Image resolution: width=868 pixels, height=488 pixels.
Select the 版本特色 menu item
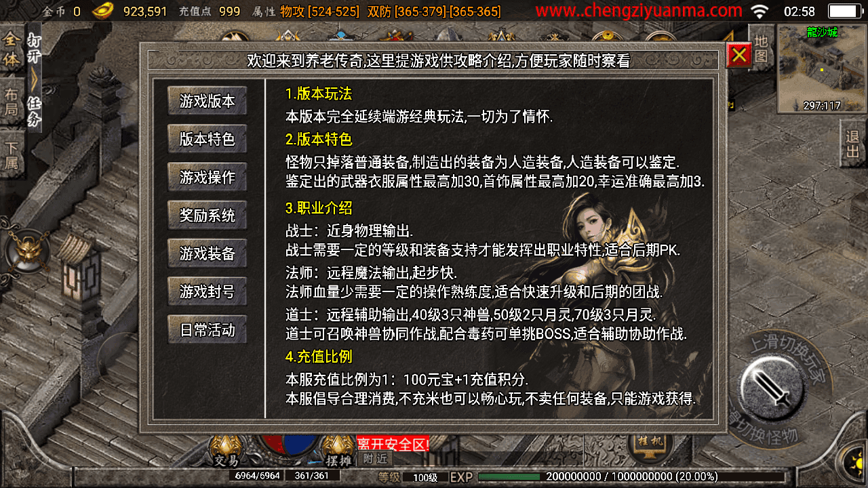208,139
